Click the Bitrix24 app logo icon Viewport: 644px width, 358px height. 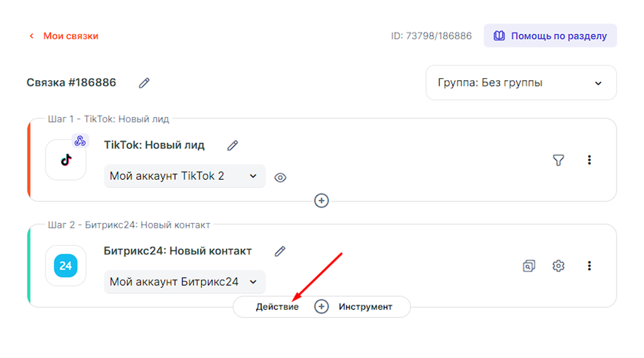(66, 266)
